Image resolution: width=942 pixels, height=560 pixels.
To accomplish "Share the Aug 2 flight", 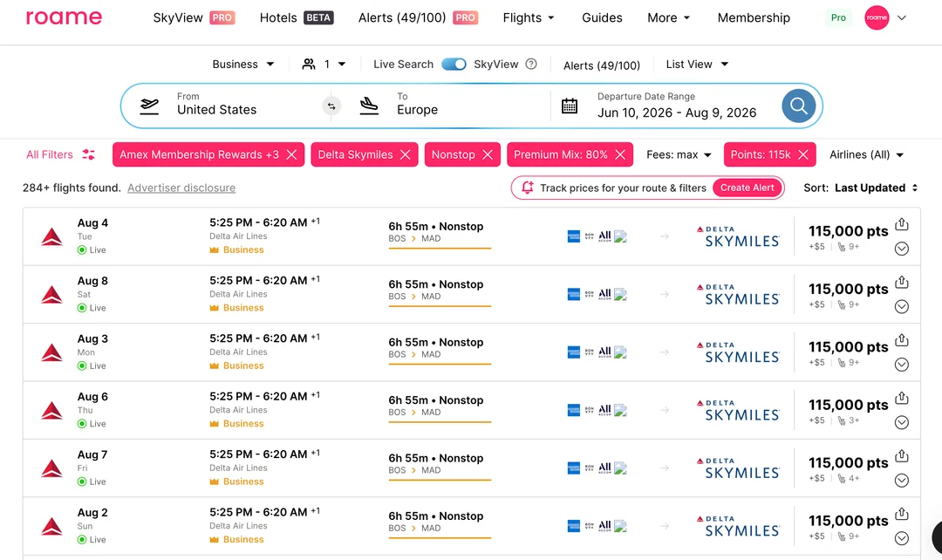I will 901,514.
